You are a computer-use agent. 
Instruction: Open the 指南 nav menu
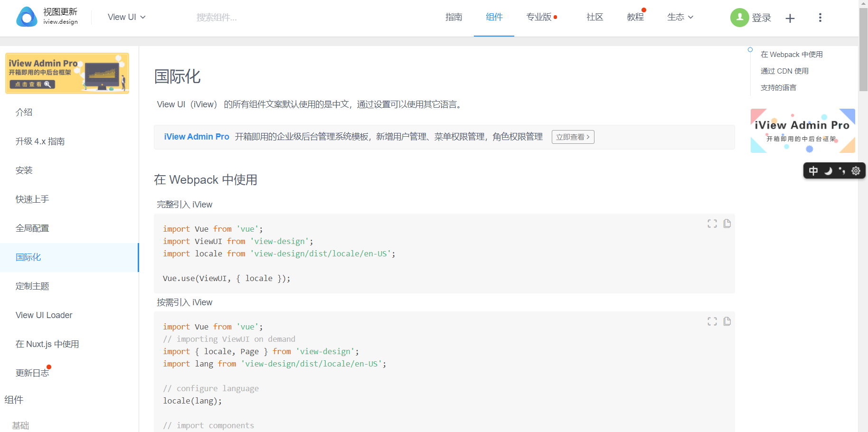tap(453, 17)
